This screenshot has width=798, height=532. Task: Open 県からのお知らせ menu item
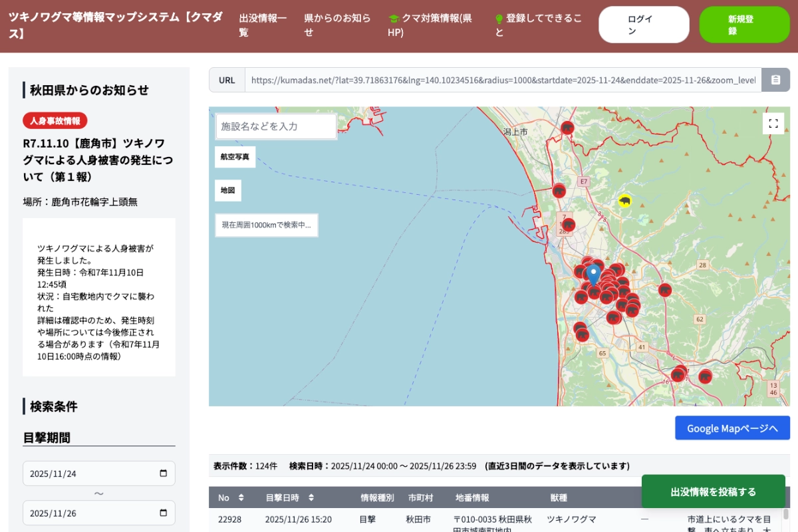[x=337, y=25]
